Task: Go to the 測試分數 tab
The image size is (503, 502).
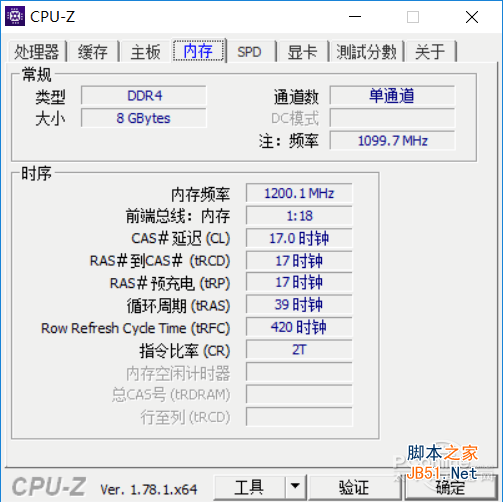Action: (x=366, y=51)
